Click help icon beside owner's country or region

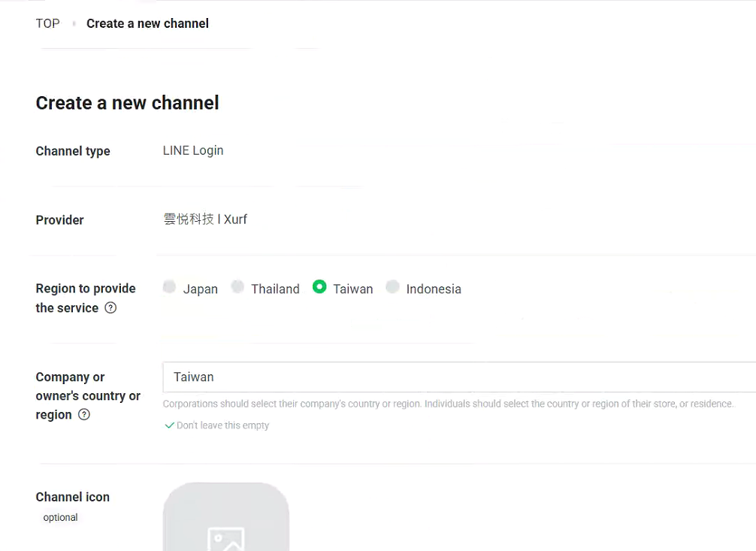pos(84,414)
